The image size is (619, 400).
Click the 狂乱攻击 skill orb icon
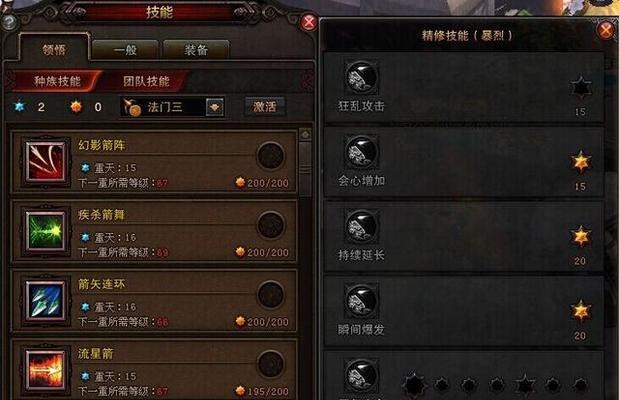pyautogui.click(x=361, y=77)
